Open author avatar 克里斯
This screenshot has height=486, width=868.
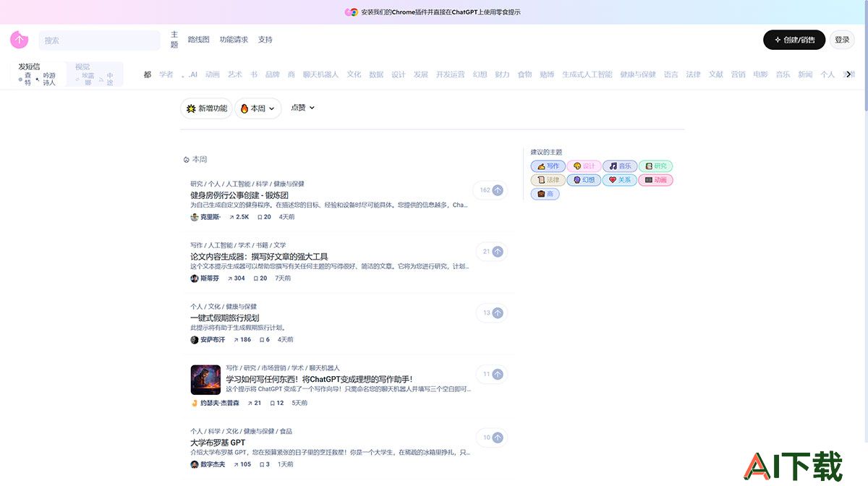point(195,217)
